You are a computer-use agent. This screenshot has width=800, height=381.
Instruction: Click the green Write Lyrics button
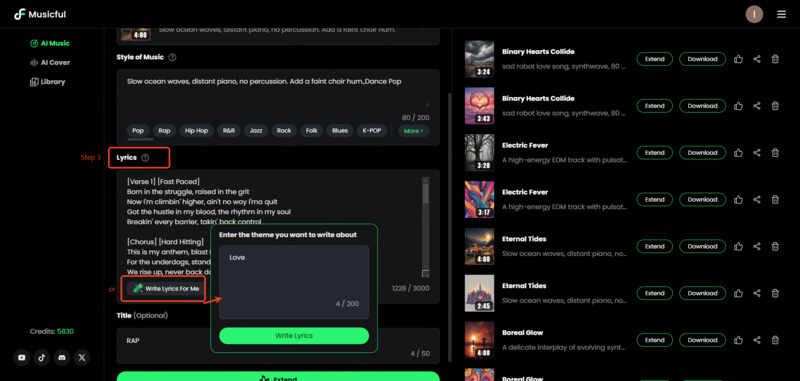click(294, 336)
